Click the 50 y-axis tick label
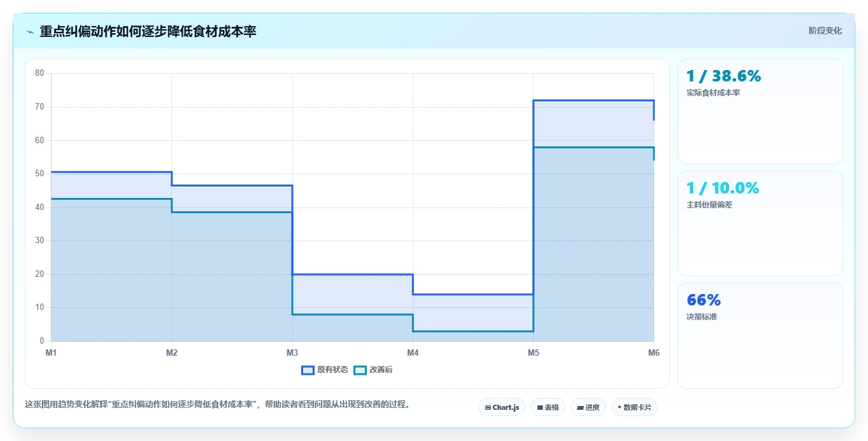The height and width of the screenshot is (441, 868). tap(39, 174)
